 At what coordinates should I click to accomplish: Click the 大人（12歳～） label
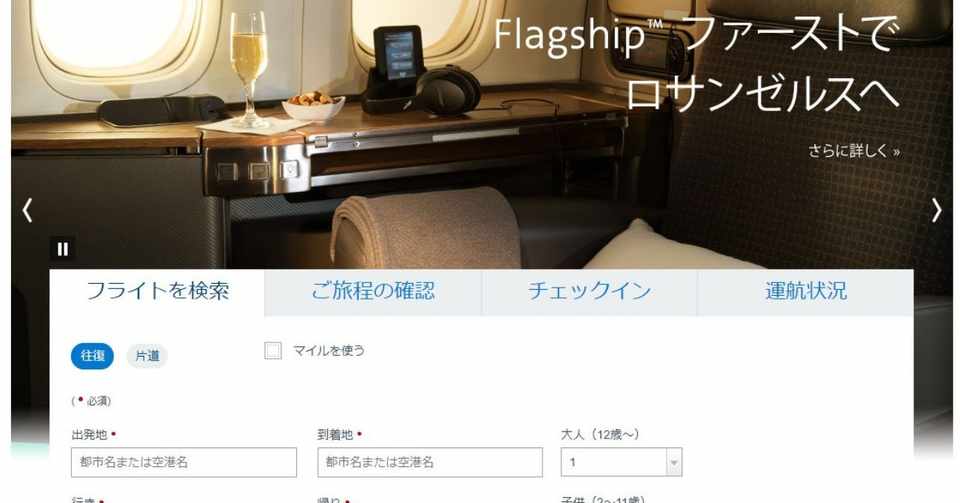click(x=600, y=434)
